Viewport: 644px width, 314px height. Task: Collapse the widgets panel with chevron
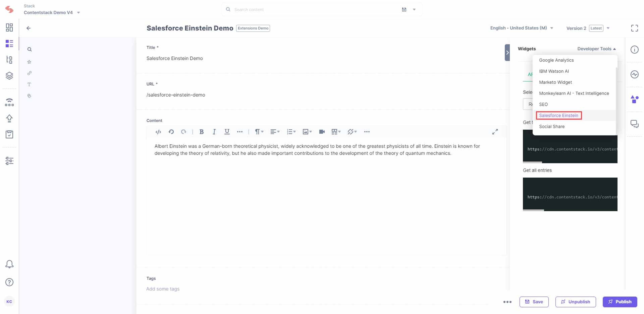pyautogui.click(x=507, y=52)
